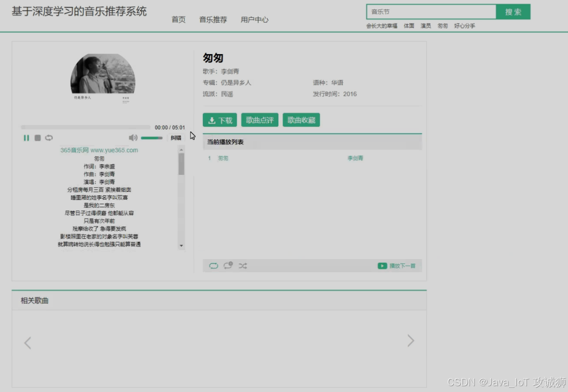The width and height of the screenshot is (568, 392).
Task: Click the 下载 download button
Action: tap(220, 120)
